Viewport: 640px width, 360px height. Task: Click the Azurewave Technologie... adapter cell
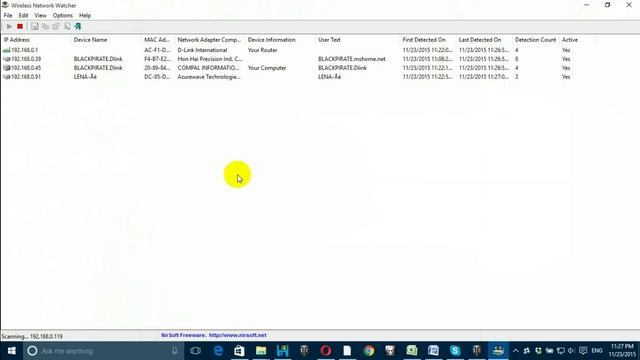[x=209, y=77]
